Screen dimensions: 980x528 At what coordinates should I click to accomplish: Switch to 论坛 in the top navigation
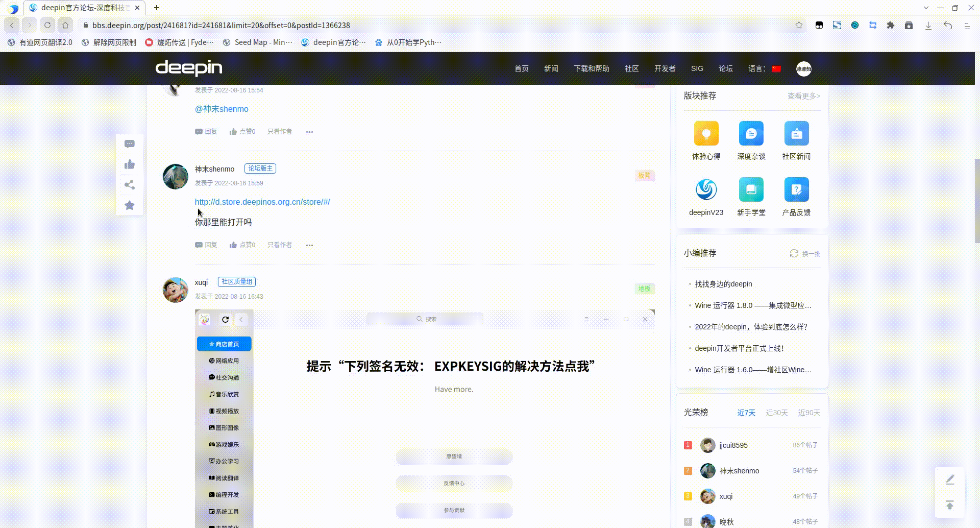click(x=726, y=68)
